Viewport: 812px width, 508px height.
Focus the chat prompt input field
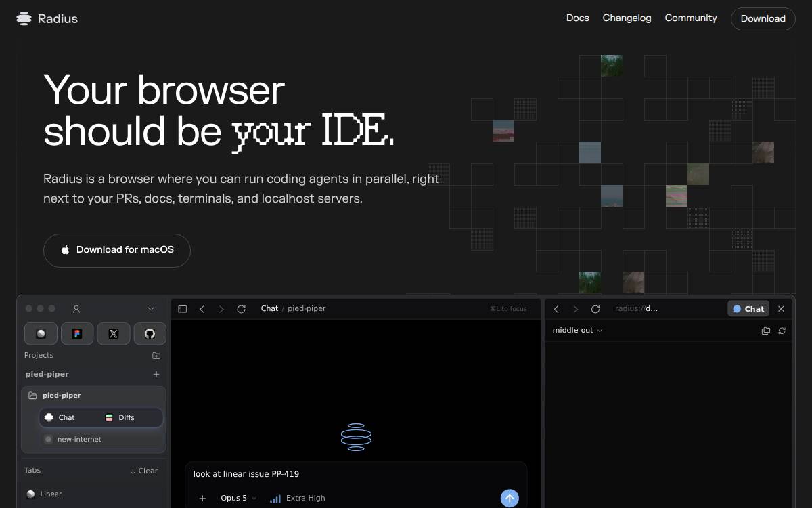[356, 474]
